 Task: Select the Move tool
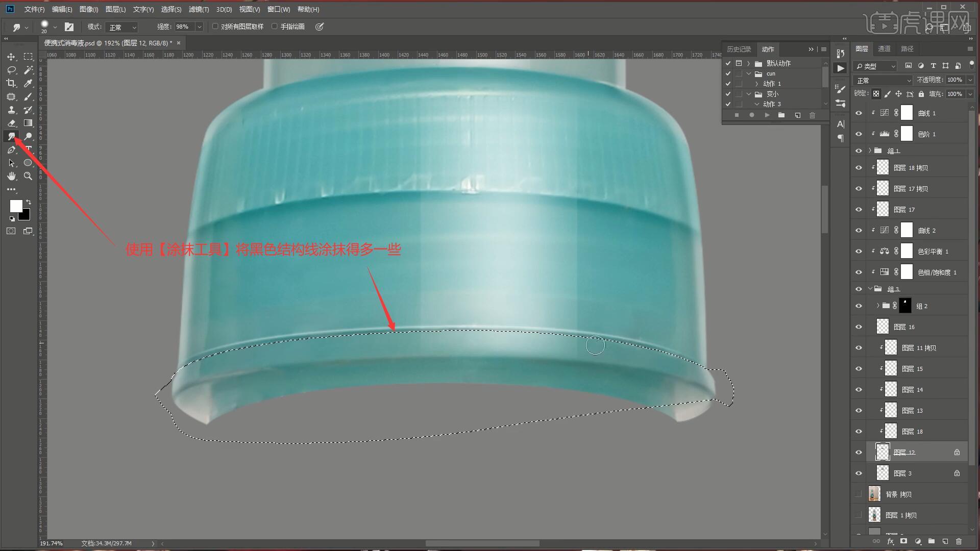(x=11, y=57)
